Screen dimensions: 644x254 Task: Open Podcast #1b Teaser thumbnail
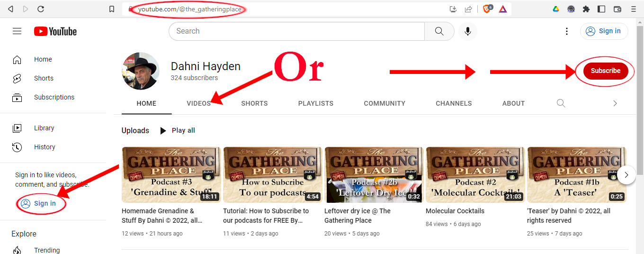coord(576,175)
